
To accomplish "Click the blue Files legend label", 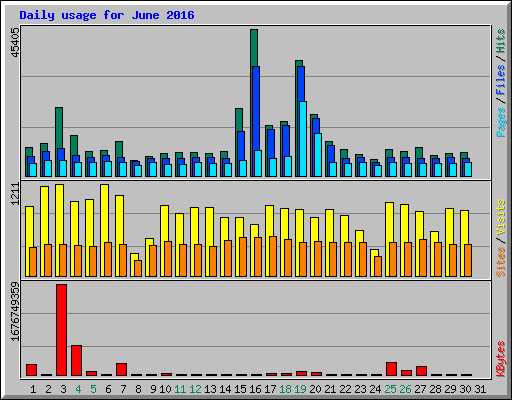I will [500, 79].
